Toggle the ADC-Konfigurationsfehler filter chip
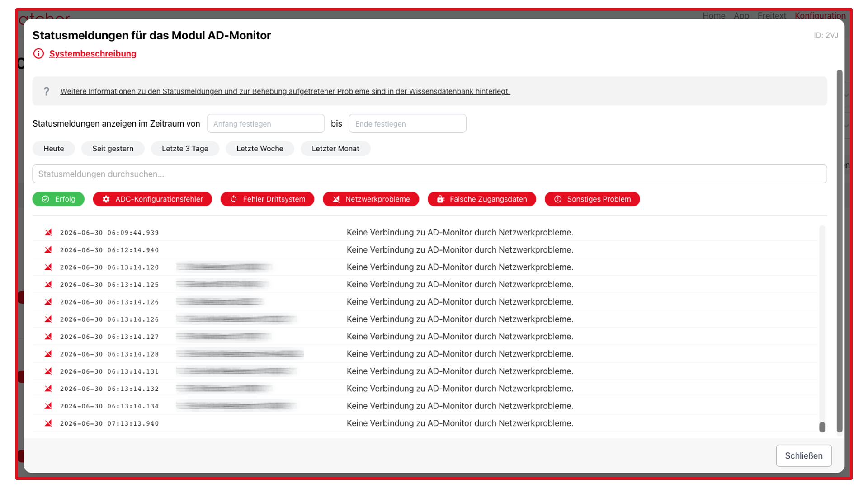 [x=152, y=199]
